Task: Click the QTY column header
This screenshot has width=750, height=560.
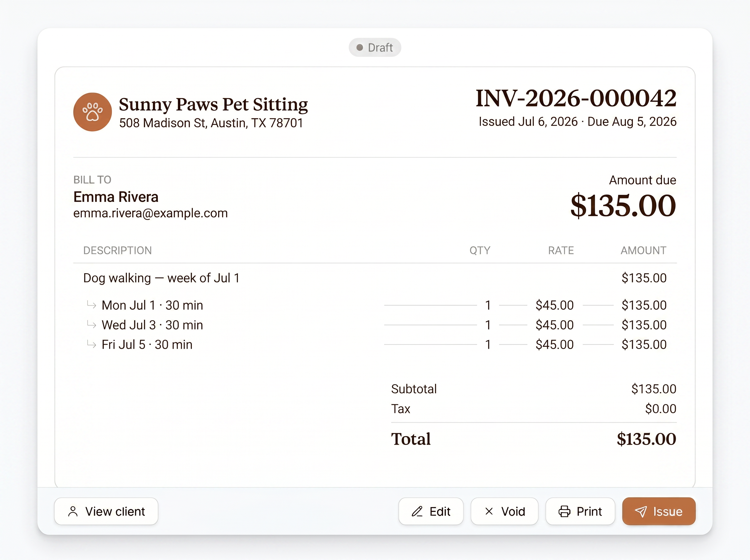Action: click(480, 251)
